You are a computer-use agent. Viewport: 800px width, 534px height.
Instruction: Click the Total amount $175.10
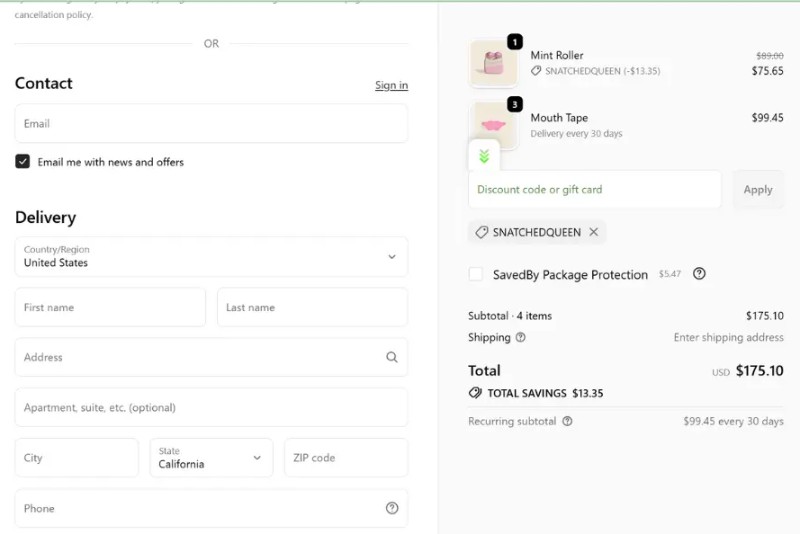pos(759,371)
